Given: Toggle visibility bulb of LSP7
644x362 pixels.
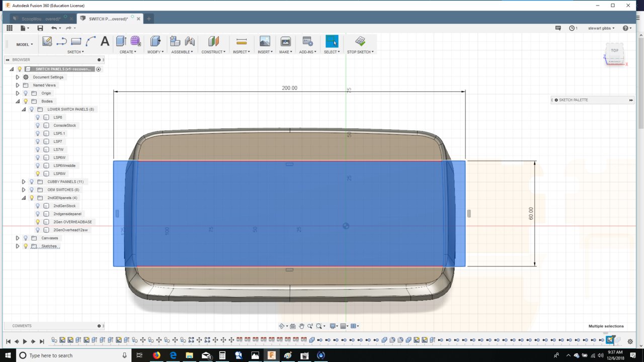Looking at the screenshot, I should (38, 141).
